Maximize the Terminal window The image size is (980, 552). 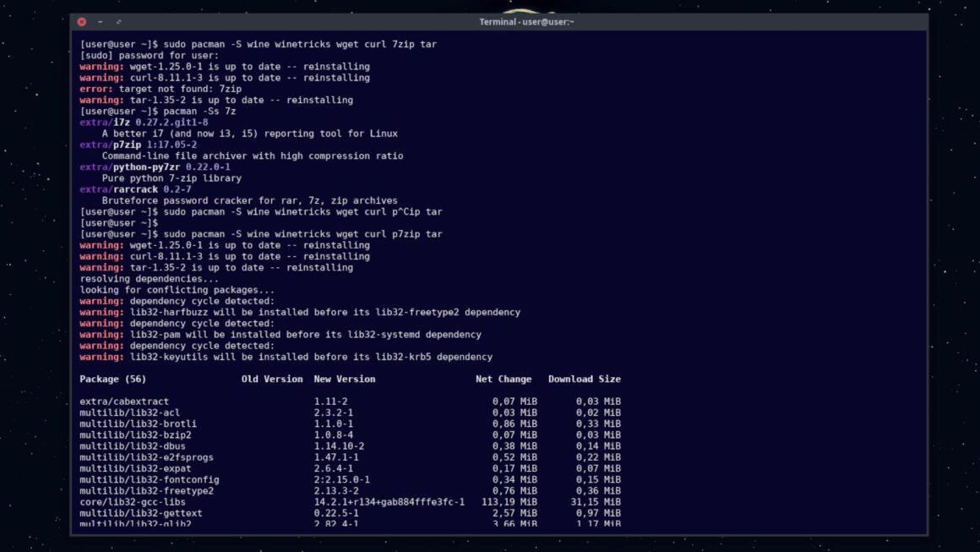click(x=118, y=22)
